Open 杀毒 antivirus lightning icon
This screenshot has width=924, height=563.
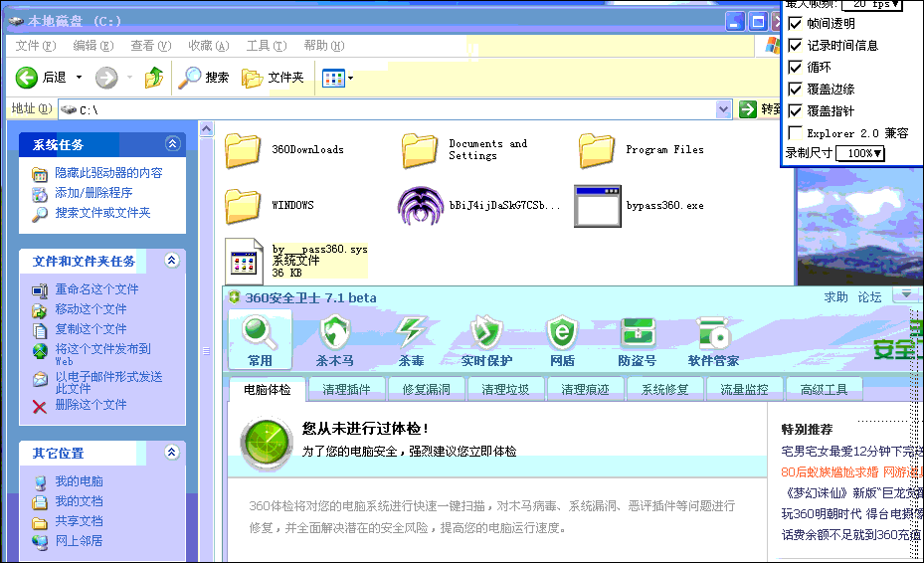coord(411,332)
